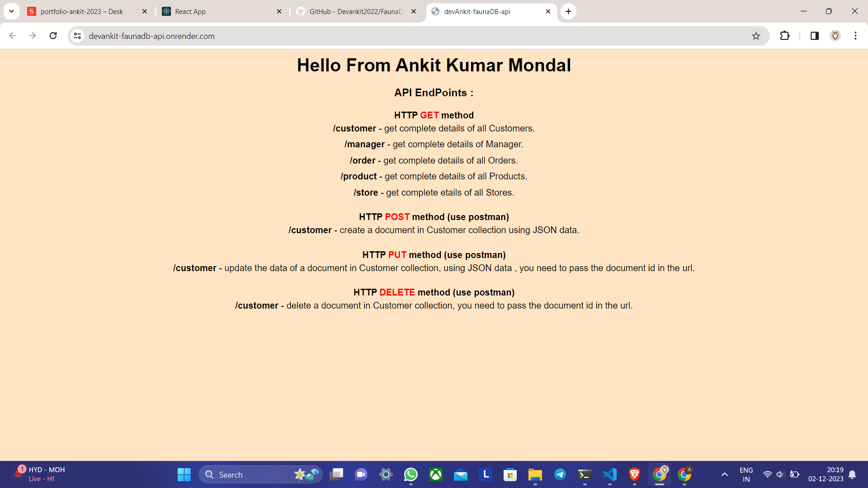Reload the current page

coord(53,36)
